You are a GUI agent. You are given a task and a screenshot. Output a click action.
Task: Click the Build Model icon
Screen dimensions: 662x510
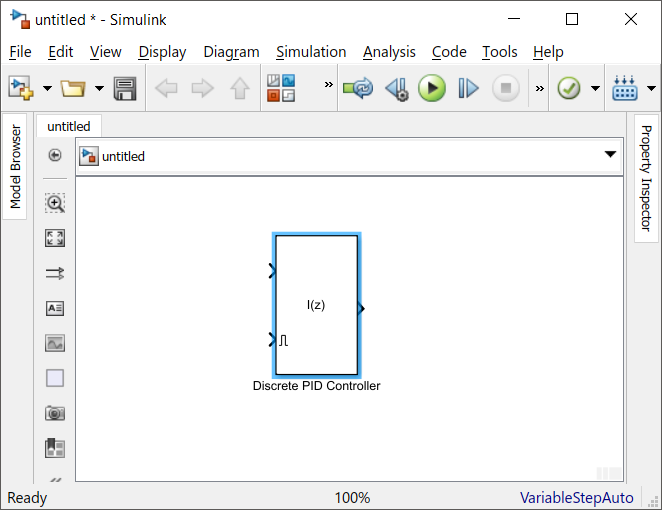pyautogui.click(x=625, y=88)
